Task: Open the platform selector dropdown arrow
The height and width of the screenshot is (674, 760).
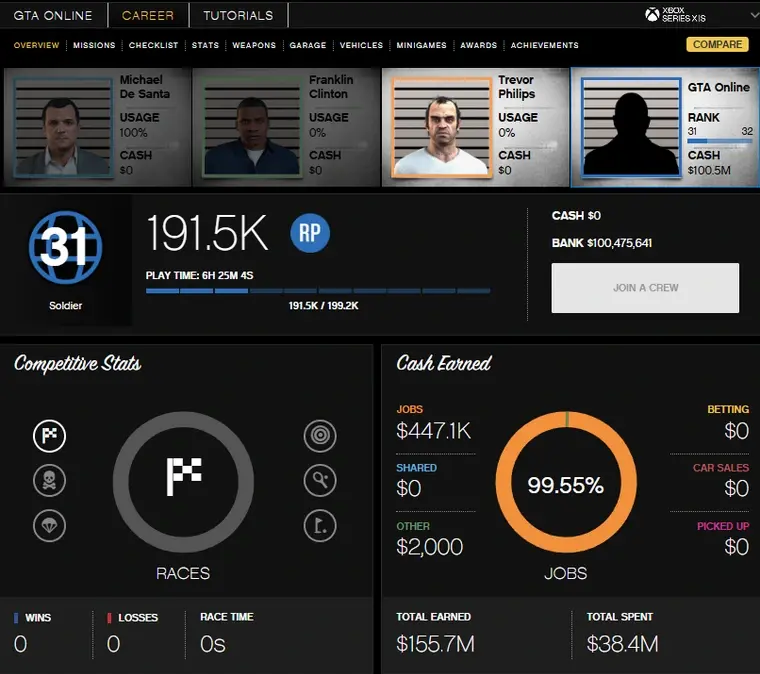Action: pyautogui.click(x=754, y=15)
